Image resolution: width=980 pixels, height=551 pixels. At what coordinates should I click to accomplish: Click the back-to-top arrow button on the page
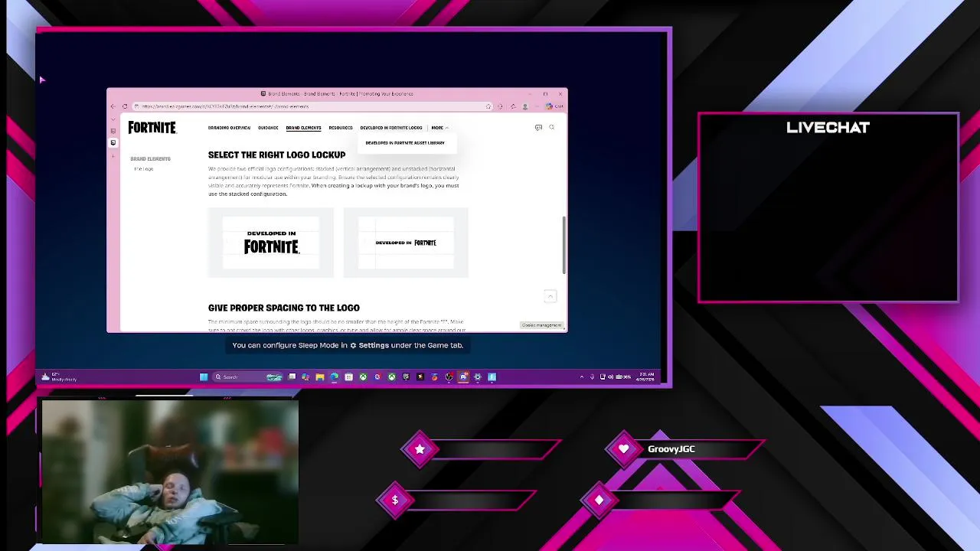click(550, 296)
